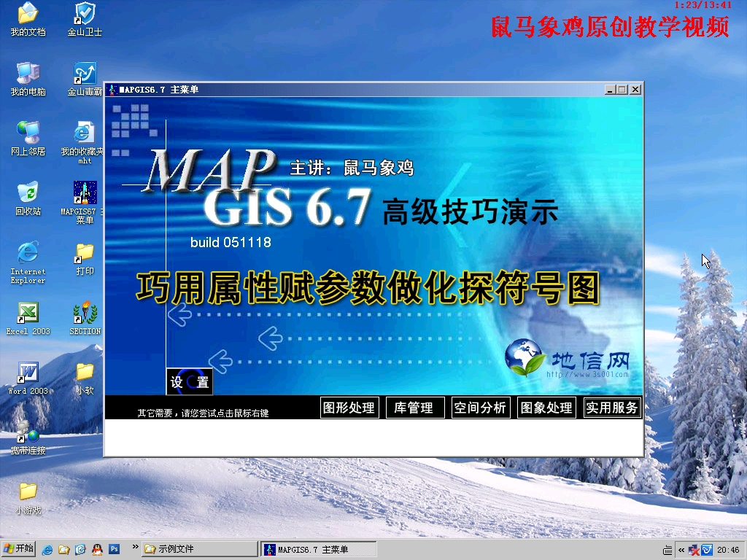This screenshot has height=560, width=747.
Task: Expand the quick launch overflow chevron
Action: (135, 547)
